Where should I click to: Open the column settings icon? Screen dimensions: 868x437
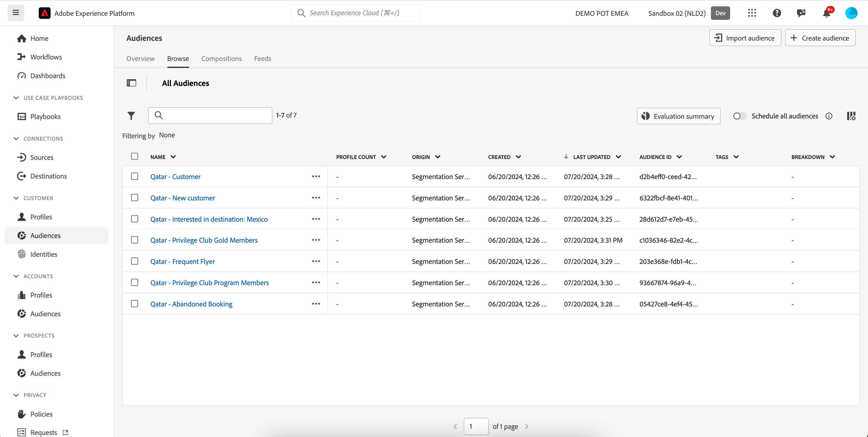click(x=851, y=116)
